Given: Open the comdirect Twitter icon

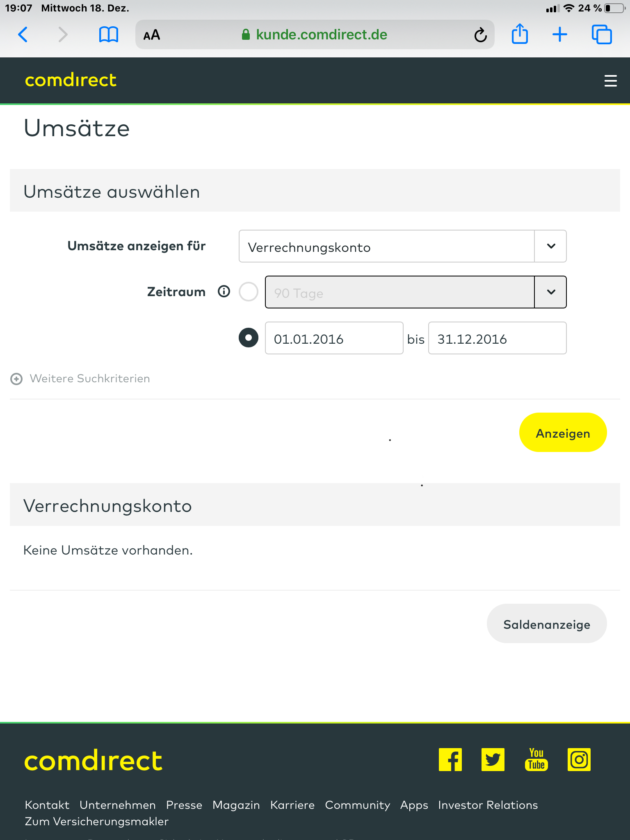Looking at the screenshot, I should click(x=493, y=760).
